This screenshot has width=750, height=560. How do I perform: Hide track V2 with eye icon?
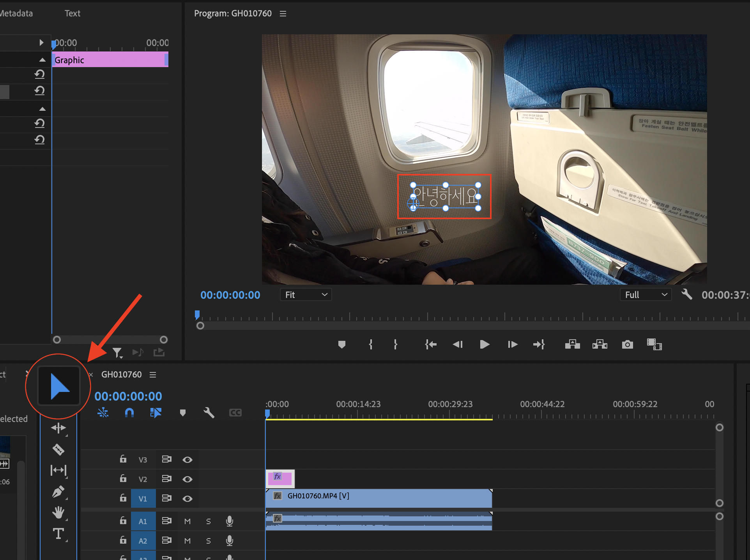[187, 479]
